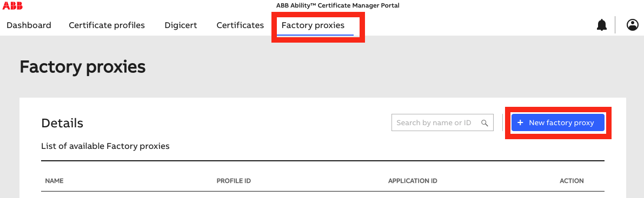Go to the Dashboard tab
The height and width of the screenshot is (198, 644).
coord(29,25)
